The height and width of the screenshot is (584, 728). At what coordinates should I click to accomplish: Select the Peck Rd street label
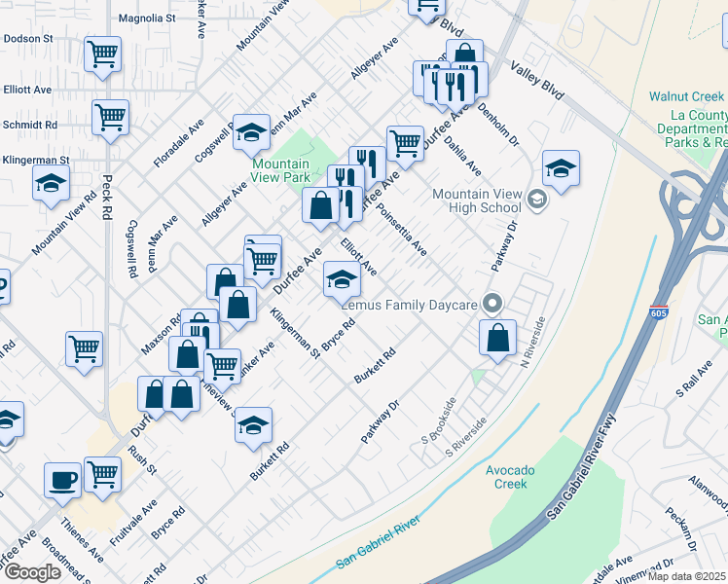(x=107, y=198)
